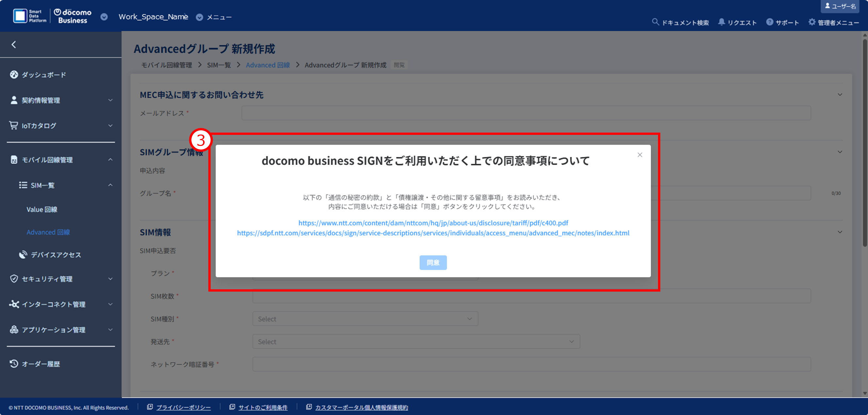Select Advanced回線 in sidebar
Screen dimensions: 868x415
(48, 232)
